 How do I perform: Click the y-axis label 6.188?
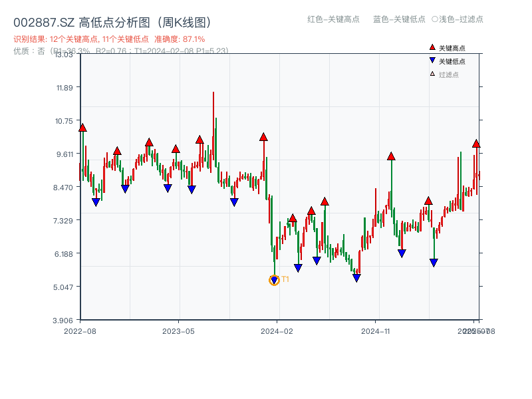pos(63,254)
